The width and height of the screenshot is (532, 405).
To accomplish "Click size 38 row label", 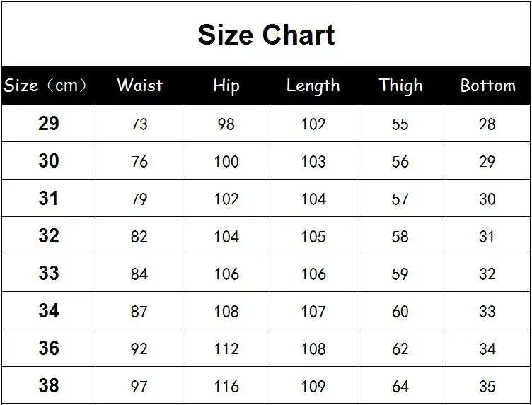I will [49, 386].
